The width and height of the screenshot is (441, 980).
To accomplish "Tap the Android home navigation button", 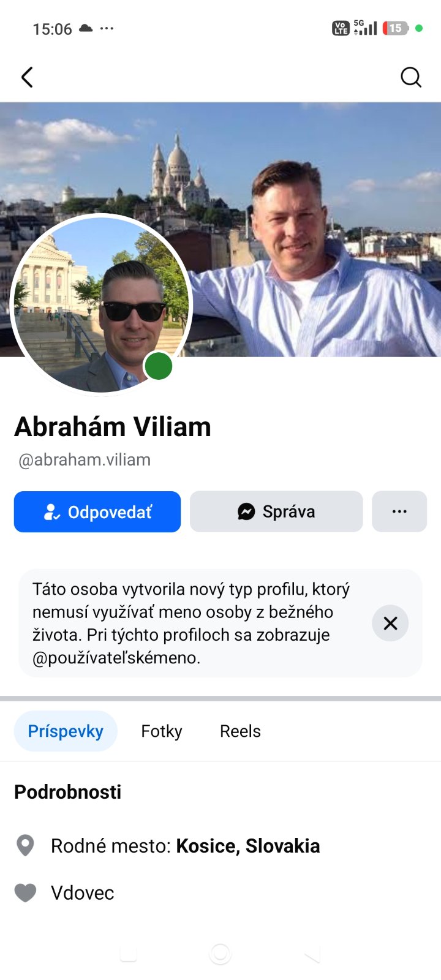I will [221, 954].
